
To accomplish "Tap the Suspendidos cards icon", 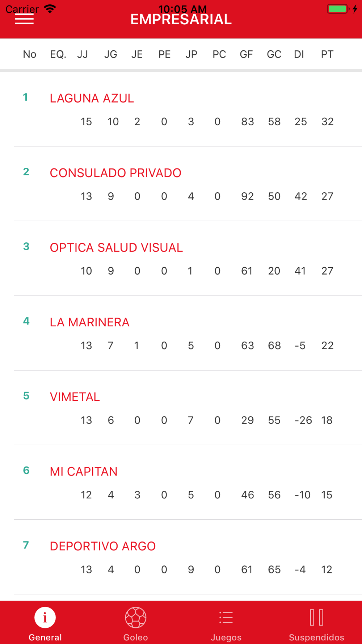I will pyautogui.click(x=316, y=617).
